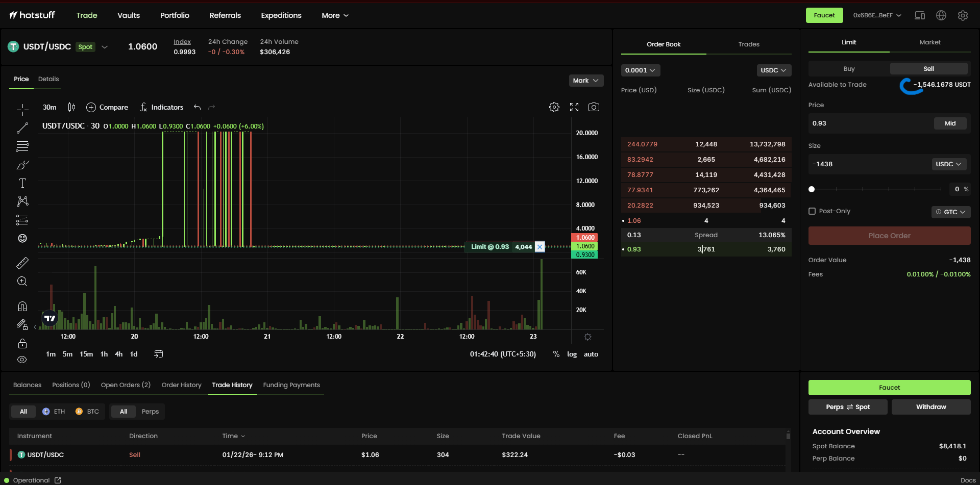The image size is (980, 485).
Task: Click the order size percentage slider handle
Action: click(812, 189)
